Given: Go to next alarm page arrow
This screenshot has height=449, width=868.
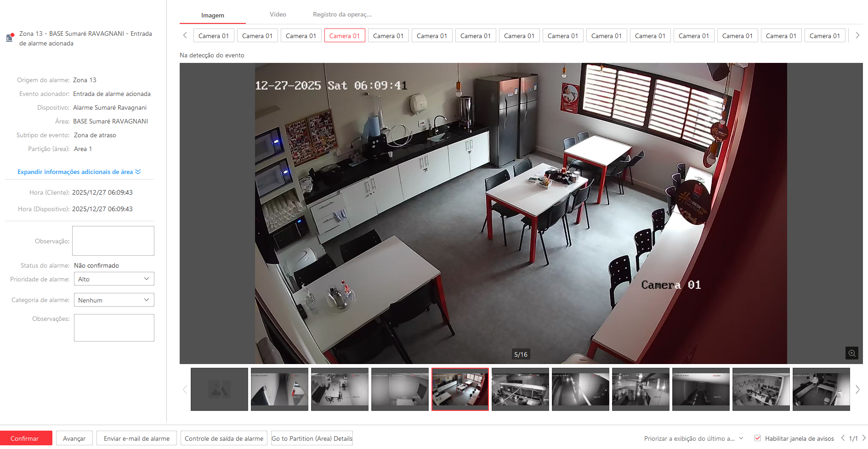Looking at the screenshot, I should tap(864, 438).
